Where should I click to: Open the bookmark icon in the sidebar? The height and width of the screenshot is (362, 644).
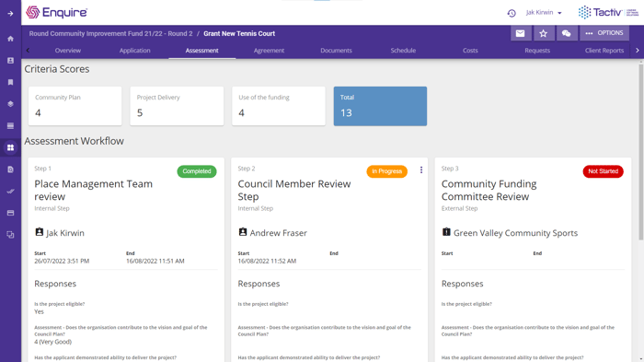[10, 82]
